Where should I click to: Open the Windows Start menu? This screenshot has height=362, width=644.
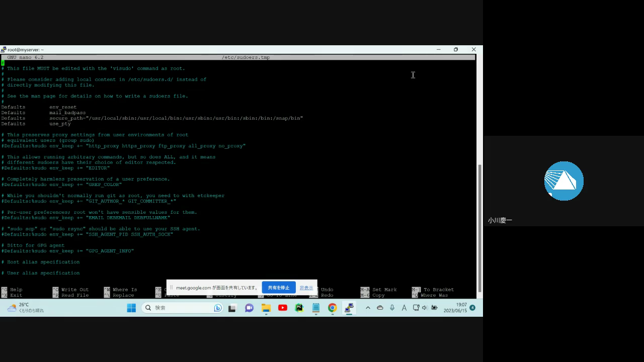131,308
